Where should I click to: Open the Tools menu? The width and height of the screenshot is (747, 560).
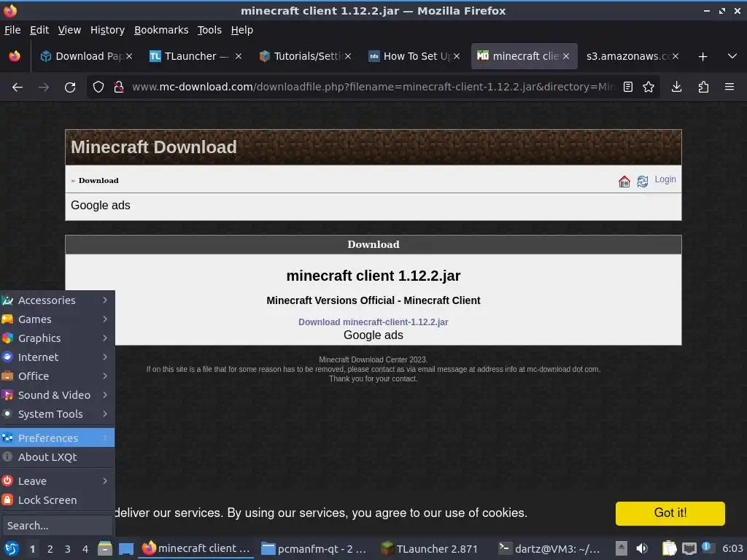click(209, 30)
